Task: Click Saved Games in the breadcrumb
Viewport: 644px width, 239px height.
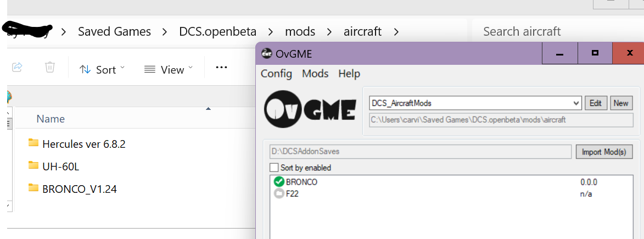Action: pos(115,31)
